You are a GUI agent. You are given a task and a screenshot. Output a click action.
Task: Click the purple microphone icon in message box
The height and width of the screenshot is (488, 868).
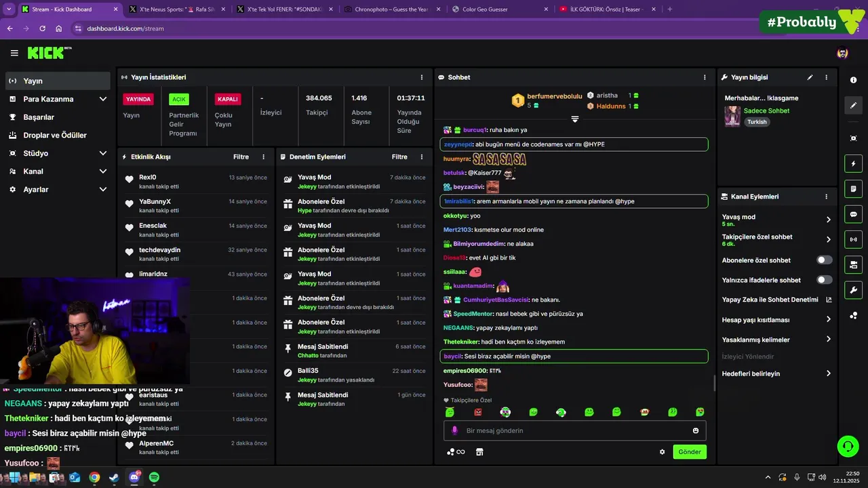(x=454, y=430)
